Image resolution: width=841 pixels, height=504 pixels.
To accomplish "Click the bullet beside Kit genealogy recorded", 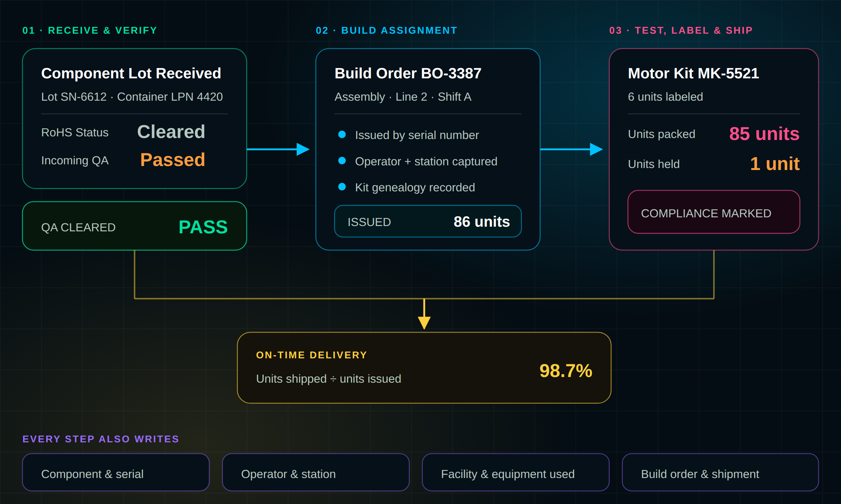I will click(342, 187).
